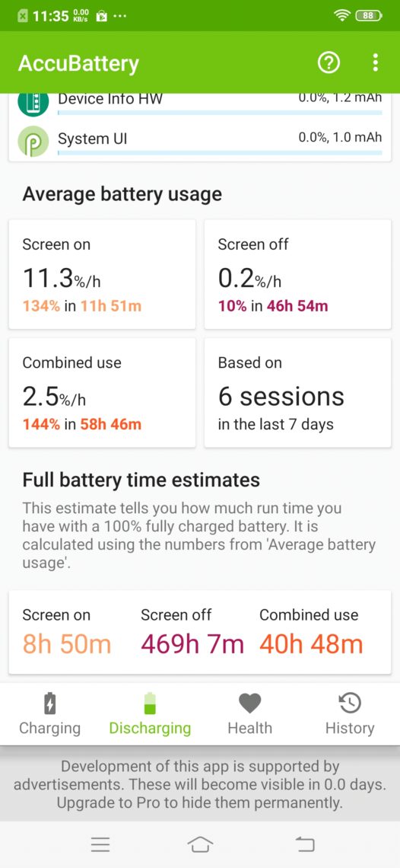Open recent apps menu navigation button
Viewport: 400px width, 868px height.
click(100, 844)
